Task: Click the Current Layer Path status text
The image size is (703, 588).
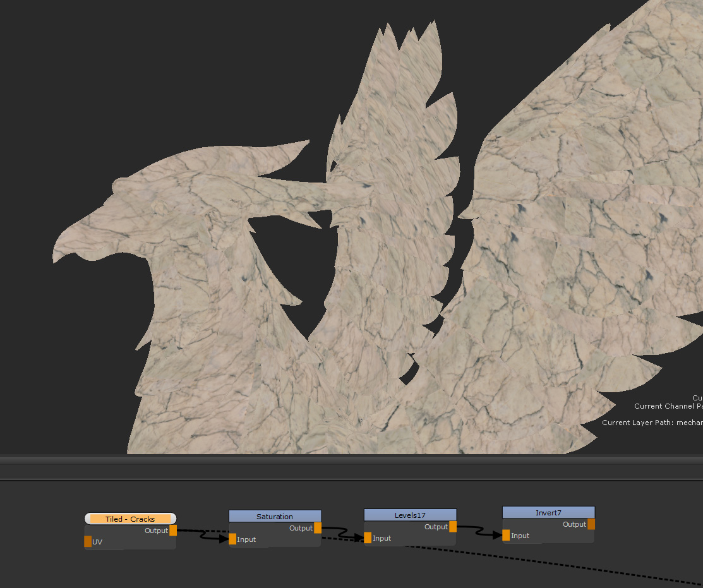Action: (652, 423)
